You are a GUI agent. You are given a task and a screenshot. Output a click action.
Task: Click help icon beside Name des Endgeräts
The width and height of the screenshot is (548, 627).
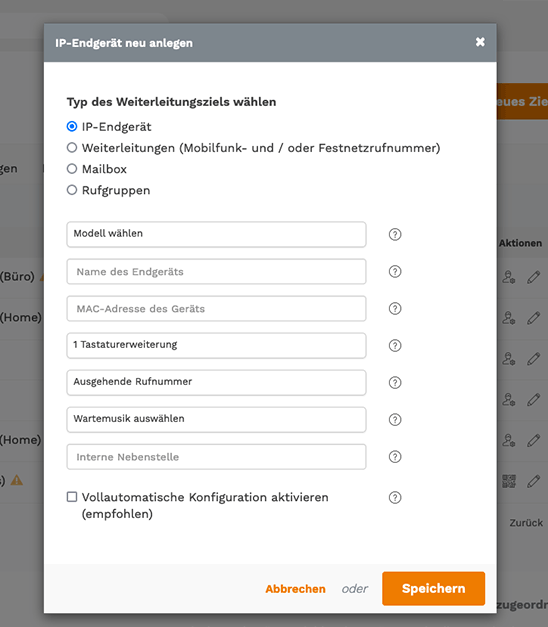pyautogui.click(x=395, y=272)
